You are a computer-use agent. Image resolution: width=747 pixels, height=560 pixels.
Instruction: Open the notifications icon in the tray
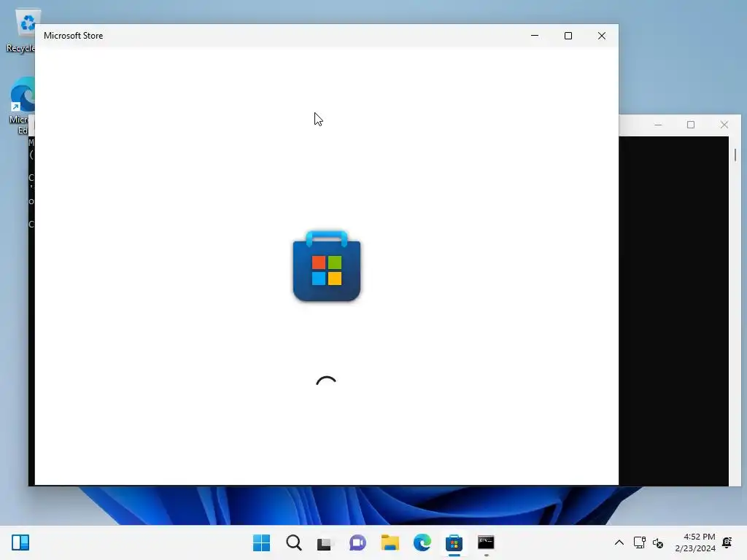tap(727, 542)
